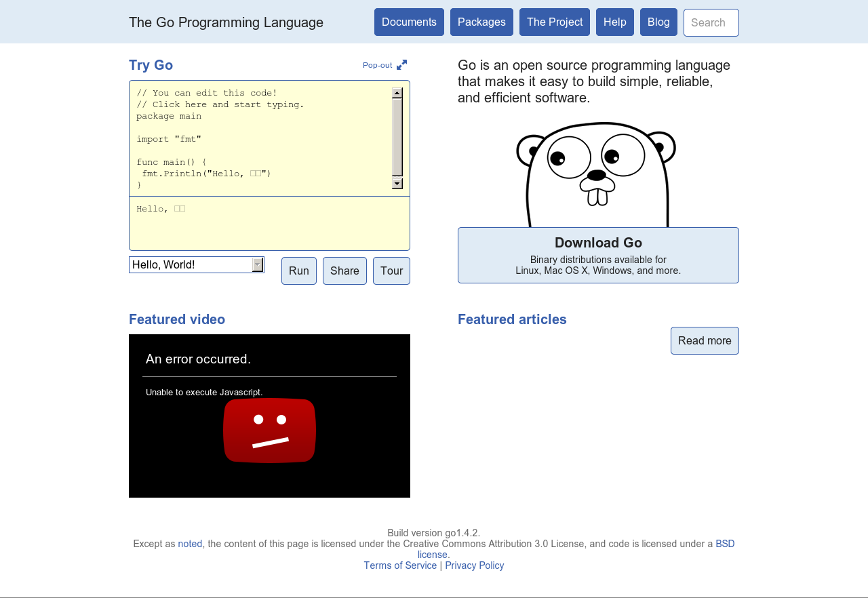The height and width of the screenshot is (598, 868).
Task: Open the Packages menu item
Action: (x=481, y=22)
